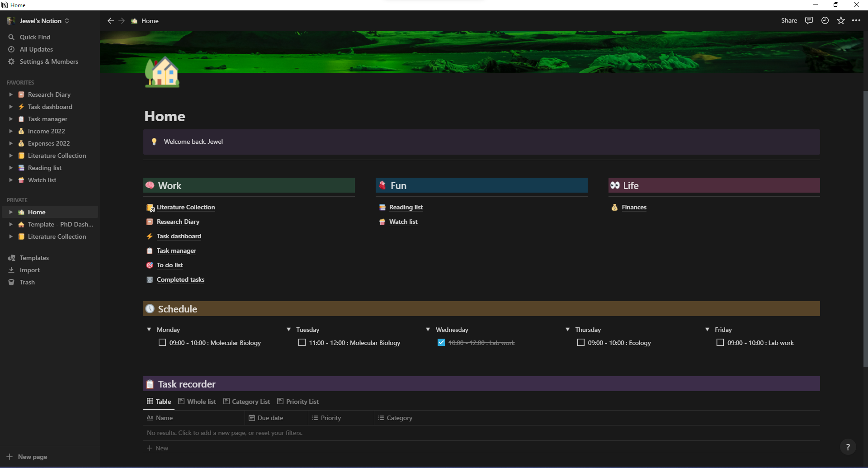Click the clock icon in Schedule heading

150,309
